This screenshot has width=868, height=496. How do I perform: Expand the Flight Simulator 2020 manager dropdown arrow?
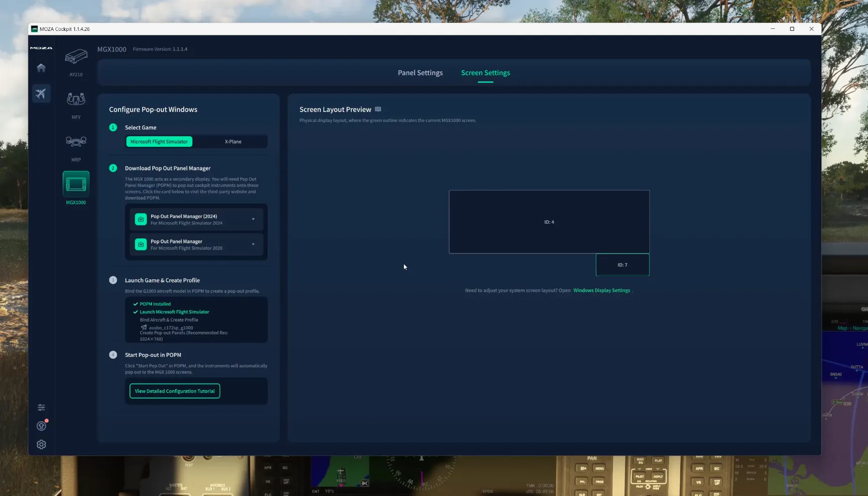tap(253, 244)
